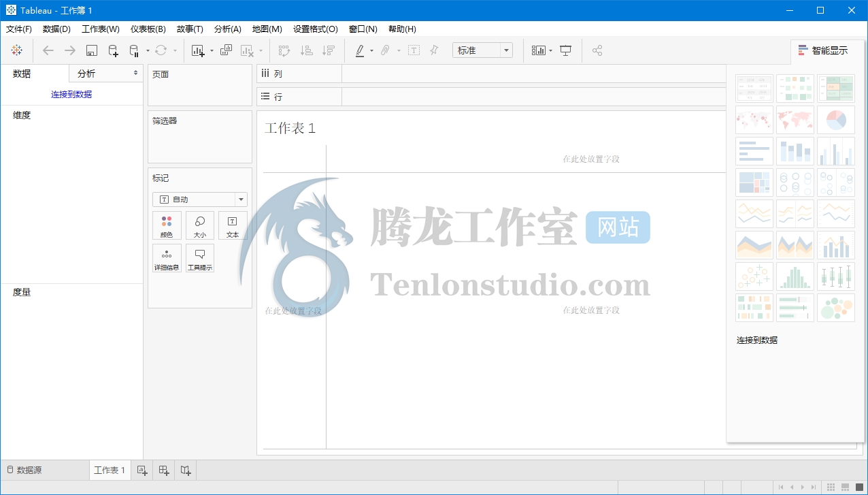
Task: Click the refresh run update icon
Action: [161, 50]
